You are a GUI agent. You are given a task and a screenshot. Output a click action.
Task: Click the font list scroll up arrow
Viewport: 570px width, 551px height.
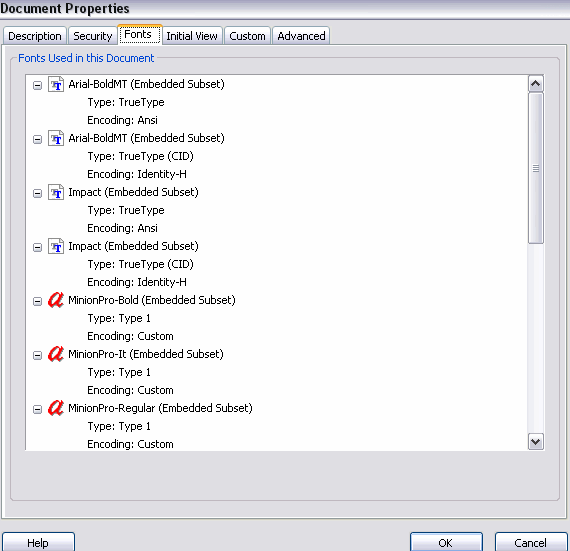(x=535, y=84)
